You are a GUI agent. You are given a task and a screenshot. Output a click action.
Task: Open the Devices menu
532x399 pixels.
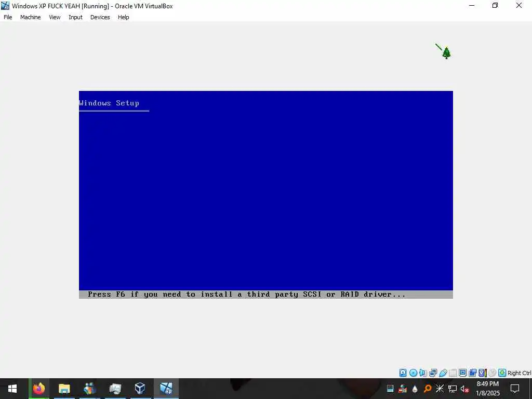[100, 17]
